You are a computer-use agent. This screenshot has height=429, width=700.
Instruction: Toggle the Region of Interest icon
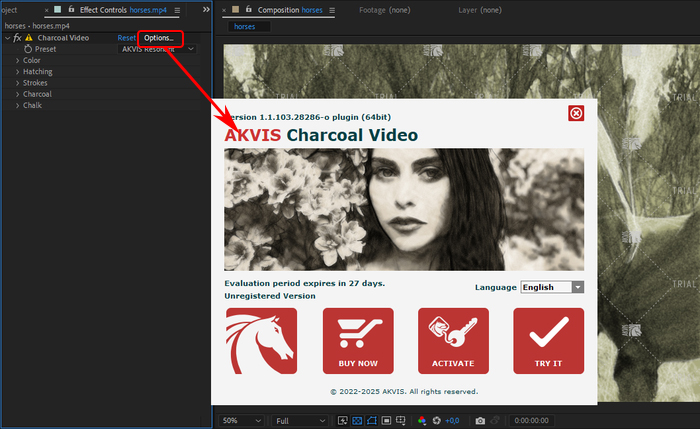386,421
